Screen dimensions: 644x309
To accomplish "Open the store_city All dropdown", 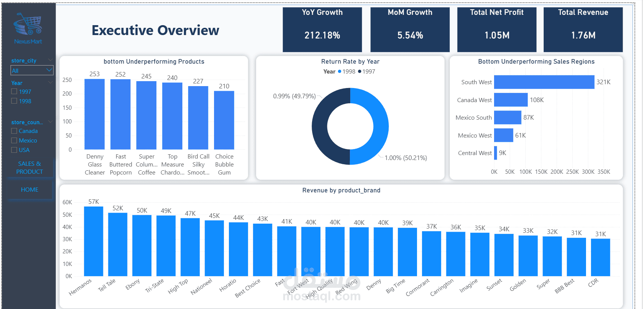I will [x=32, y=70].
